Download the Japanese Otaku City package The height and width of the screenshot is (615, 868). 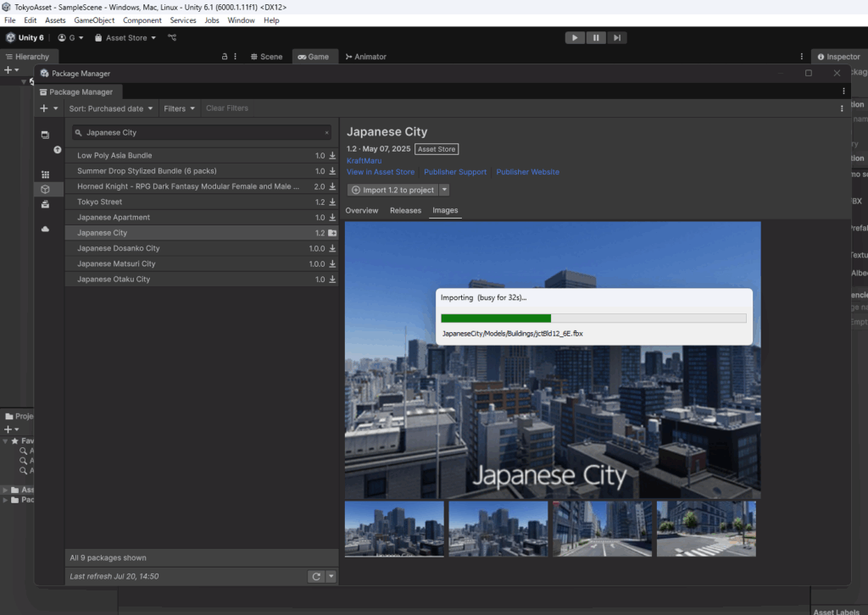tap(332, 280)
